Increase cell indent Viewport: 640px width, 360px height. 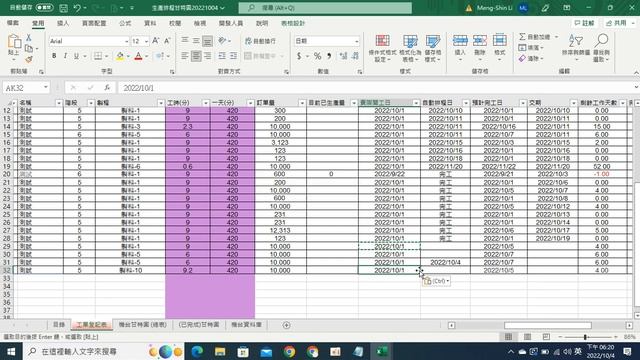[x=233, y=56]
